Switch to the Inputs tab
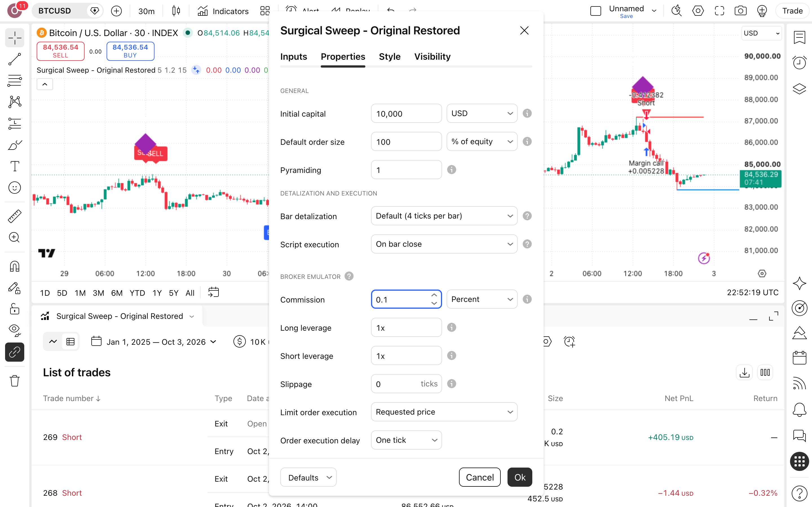The height and width of the screenshot is (507, 812). [x=294, y=57]
